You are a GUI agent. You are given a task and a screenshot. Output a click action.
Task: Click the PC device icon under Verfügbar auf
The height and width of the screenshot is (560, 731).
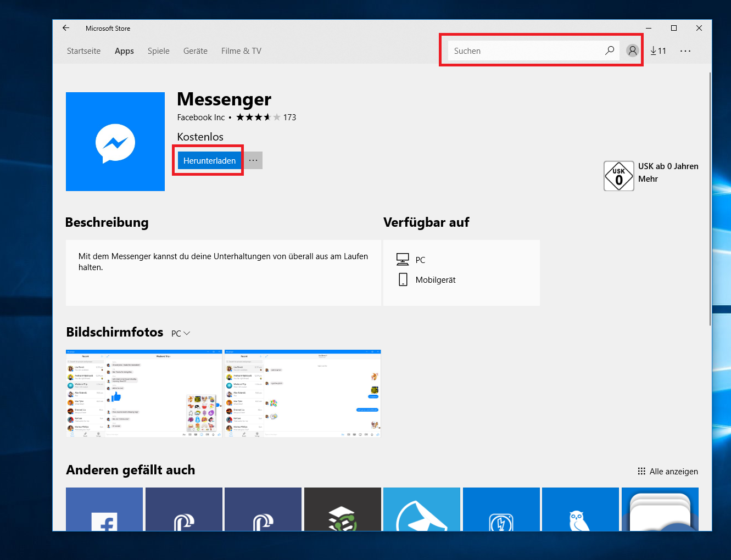point(404,259)
